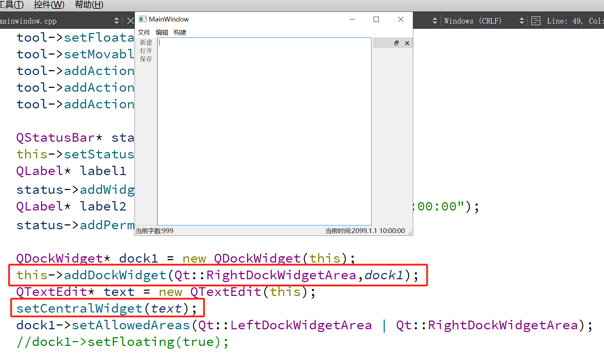Click inside the central text edit area
The width and height of the screenshot is (604, 364).
(x=264, y=131)
